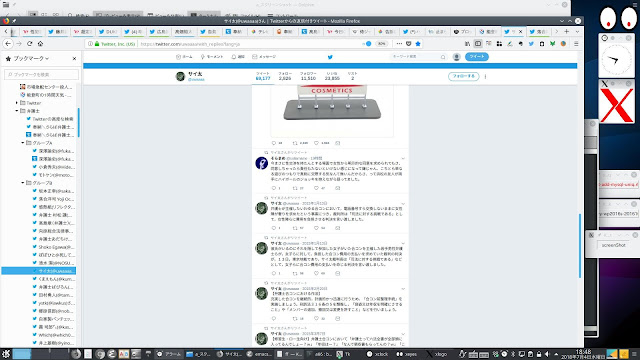Screen dimensions: 640x360
Task: Open Twitter Home (ホーム) link
Action: [184, 57]
